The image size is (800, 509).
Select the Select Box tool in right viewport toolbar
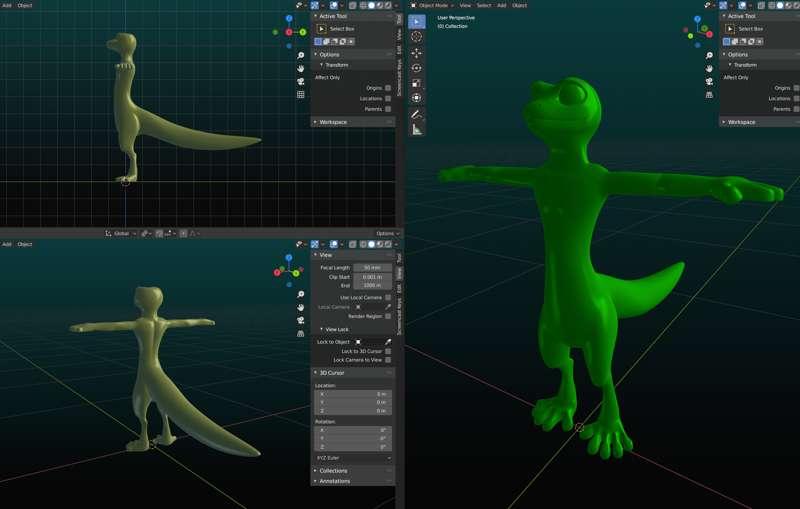[x=416, y=21]
